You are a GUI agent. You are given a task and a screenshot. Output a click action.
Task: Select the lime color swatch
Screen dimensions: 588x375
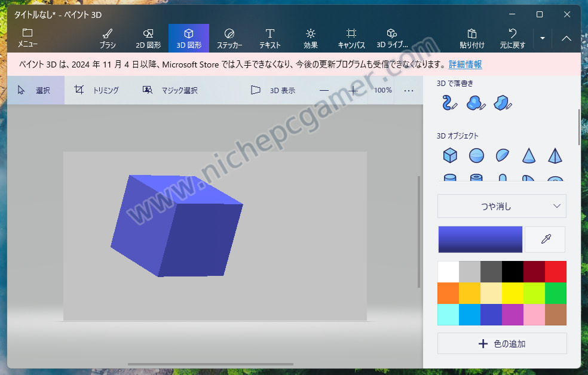(534, 293)
